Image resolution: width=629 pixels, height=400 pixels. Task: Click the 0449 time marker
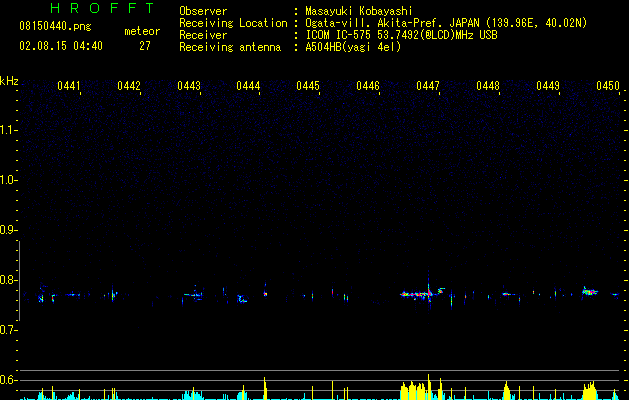pyautogui.click(x=548, y=86)
